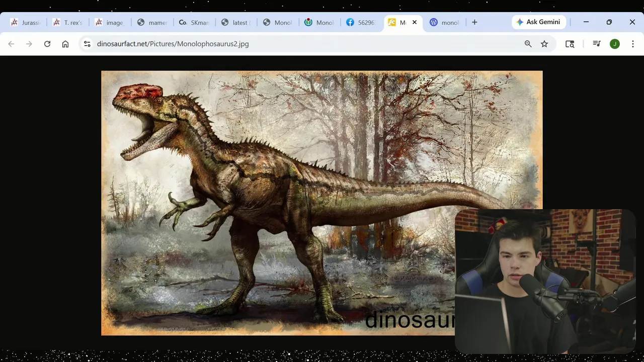Image resolution: width=644 pixels, height=362 pixels.
Task: Switch to the T. rex's tab
Action: [x=67, y=23]
